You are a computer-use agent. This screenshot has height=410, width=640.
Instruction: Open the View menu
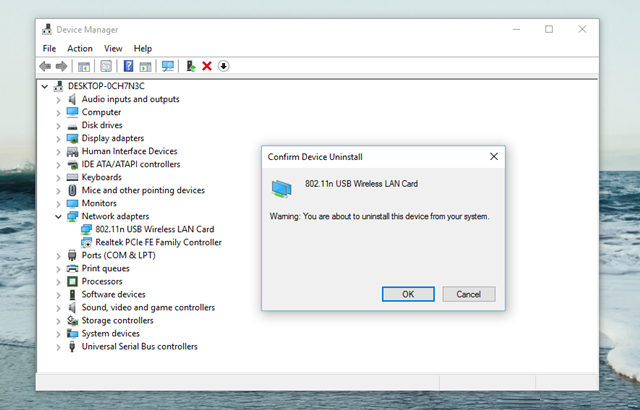pyautogui.click(x=113, y=48)
